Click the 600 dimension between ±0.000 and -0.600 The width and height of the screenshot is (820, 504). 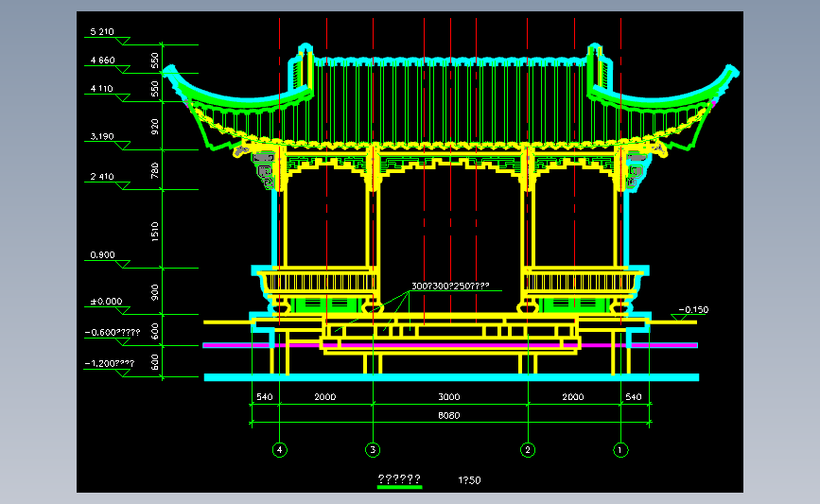(x=155, y=331)
